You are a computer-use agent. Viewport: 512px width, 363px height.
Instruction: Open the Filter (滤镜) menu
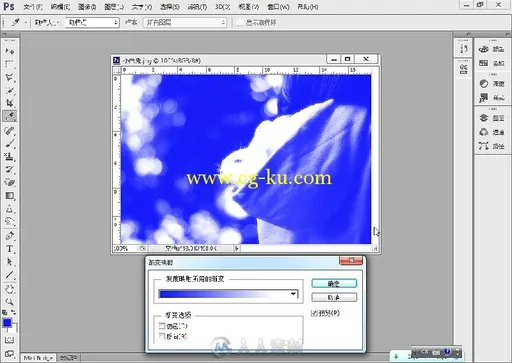197,7
